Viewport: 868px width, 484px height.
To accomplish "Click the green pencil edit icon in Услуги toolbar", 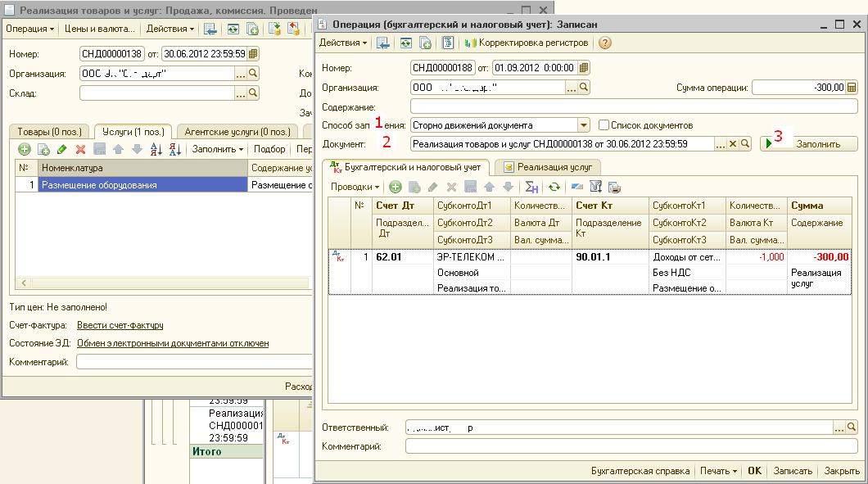I will tap(62, 149).
